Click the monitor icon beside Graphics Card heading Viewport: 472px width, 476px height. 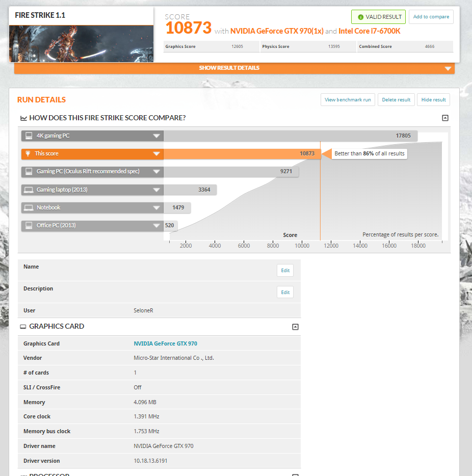click(23, 327)
